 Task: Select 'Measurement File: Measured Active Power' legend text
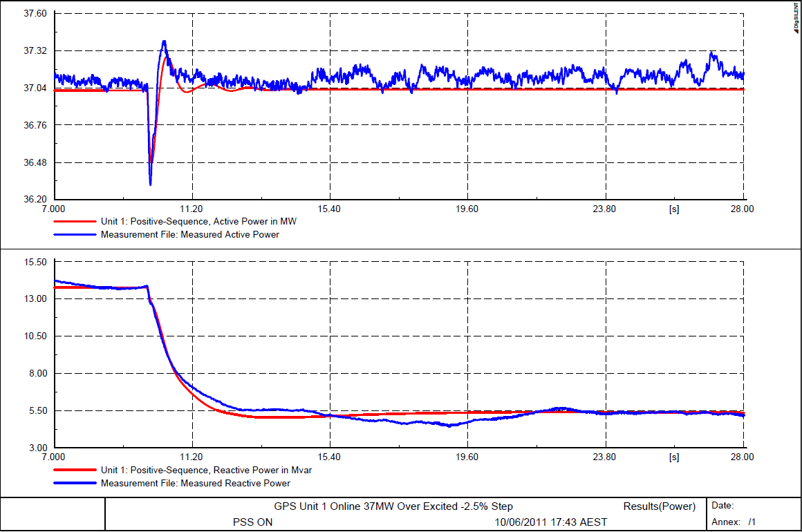pos(190,235)
